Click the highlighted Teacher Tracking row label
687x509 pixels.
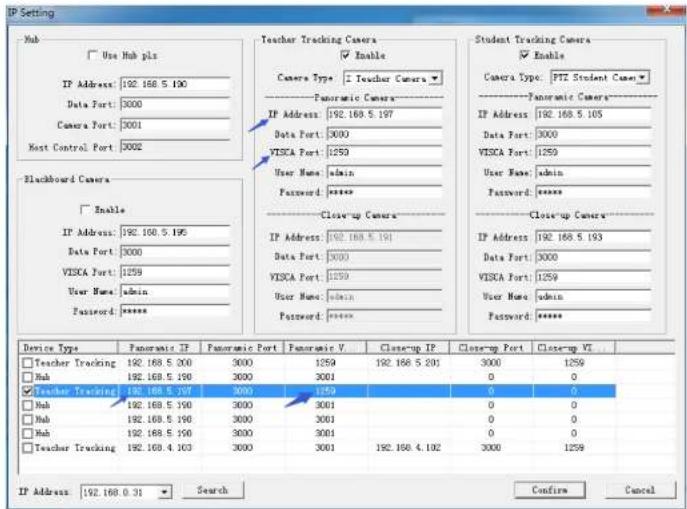pos(75,391)
